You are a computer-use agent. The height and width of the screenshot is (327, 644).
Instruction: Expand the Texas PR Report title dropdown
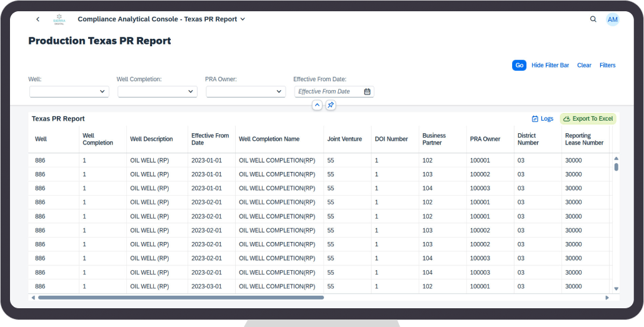243,19
